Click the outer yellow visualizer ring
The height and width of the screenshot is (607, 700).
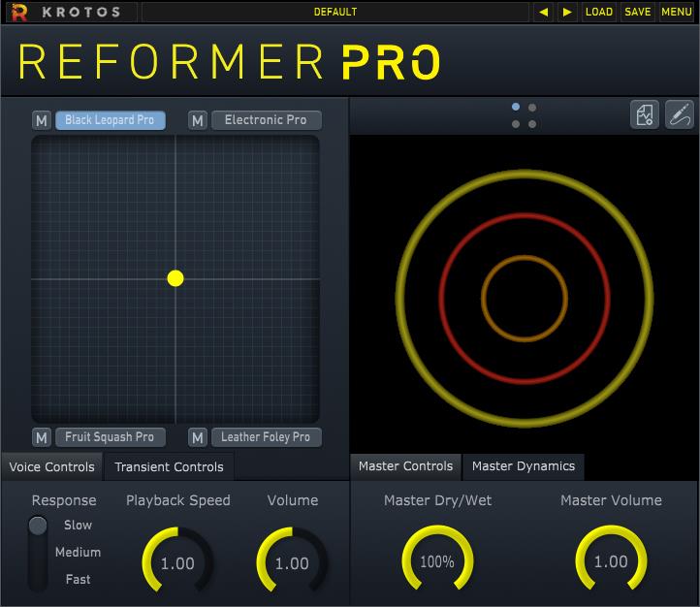click(x=525, y=173)
